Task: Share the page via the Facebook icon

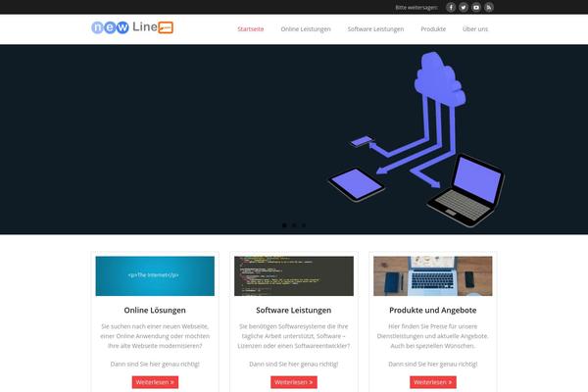Action: click(x=451, y=7)
